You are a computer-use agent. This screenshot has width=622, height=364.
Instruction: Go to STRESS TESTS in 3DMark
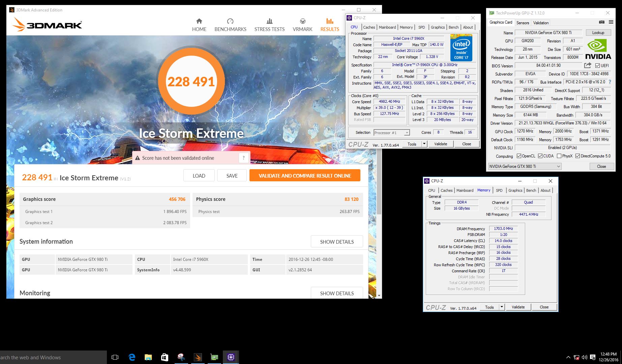pyautogui.click(x=269, y=25)
